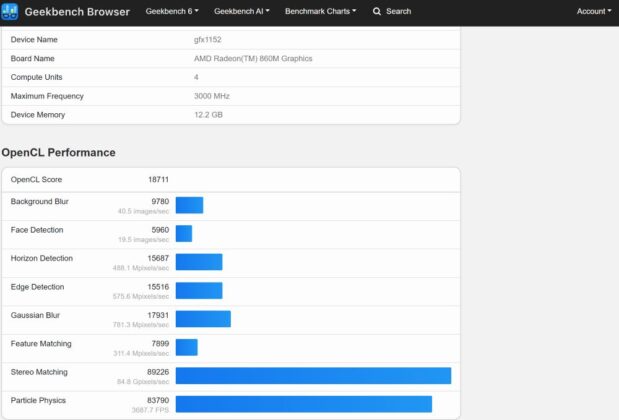619x420 pixels.
Task: Select the Feature Matching label
Action: [41, 343]
